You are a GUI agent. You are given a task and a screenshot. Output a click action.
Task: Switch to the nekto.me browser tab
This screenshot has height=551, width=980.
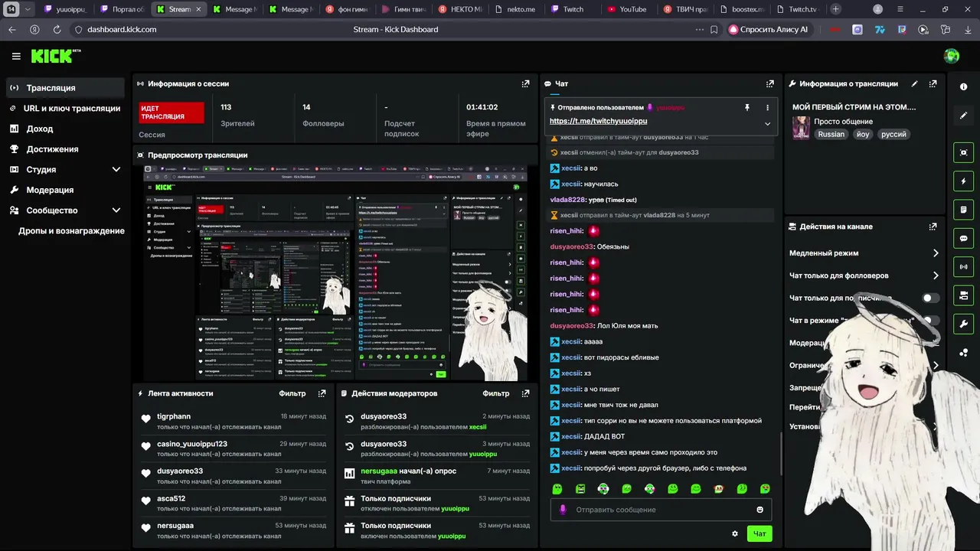pyautogui.click(x=516, y=9)
